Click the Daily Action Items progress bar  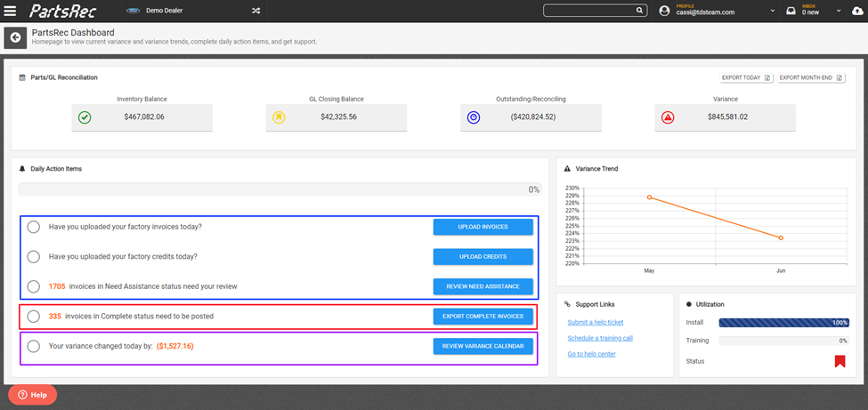[x=280, y=189]
